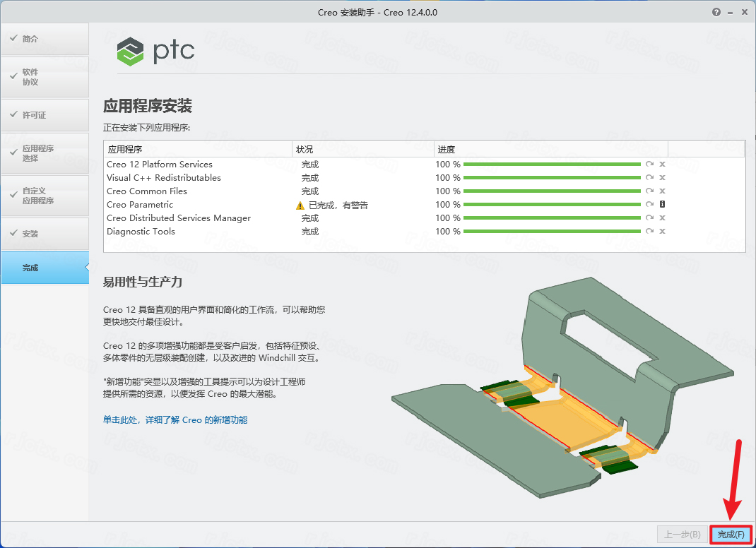Open the 许可证 step
756x548 pixels.
[45, 115]
